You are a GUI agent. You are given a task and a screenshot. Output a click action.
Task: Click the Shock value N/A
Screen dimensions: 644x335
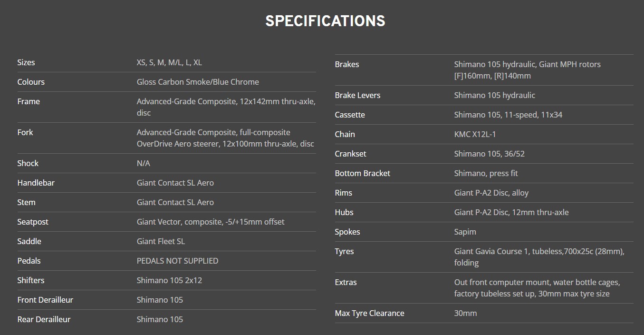(143, 163)
